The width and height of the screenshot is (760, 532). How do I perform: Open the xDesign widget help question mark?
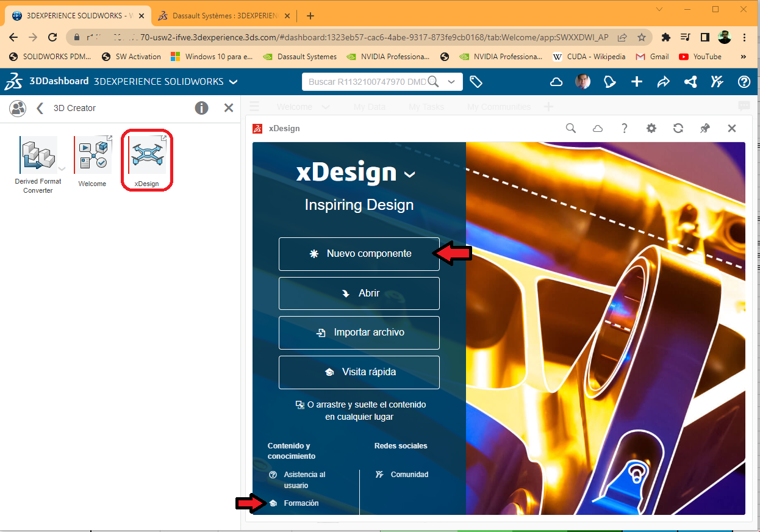[625, 128]
